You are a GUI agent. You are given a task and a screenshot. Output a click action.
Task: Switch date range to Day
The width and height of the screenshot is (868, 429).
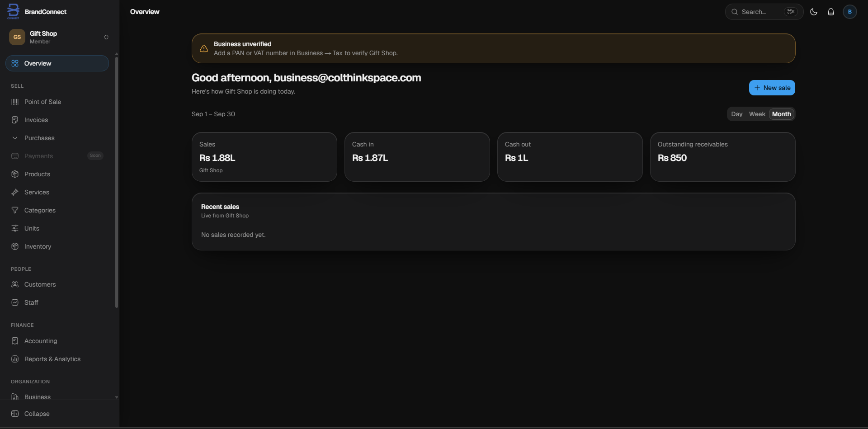pos(737,114)
